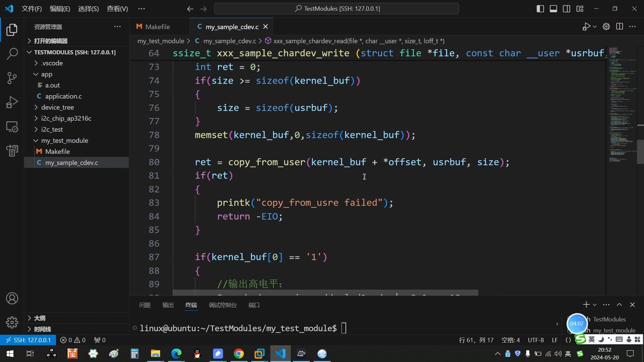Open errors and warnings status item

[x=73, y=340]
